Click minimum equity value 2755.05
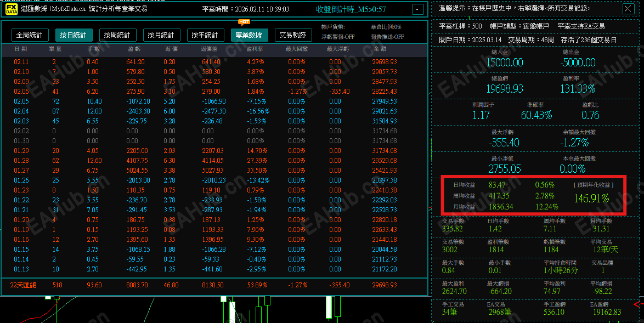 tap(504, 169)
